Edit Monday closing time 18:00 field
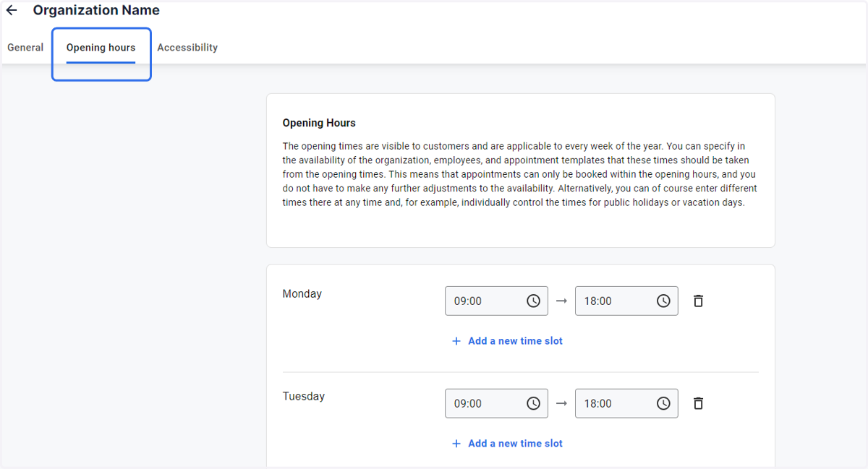868x469 pixels. [626, 301]
